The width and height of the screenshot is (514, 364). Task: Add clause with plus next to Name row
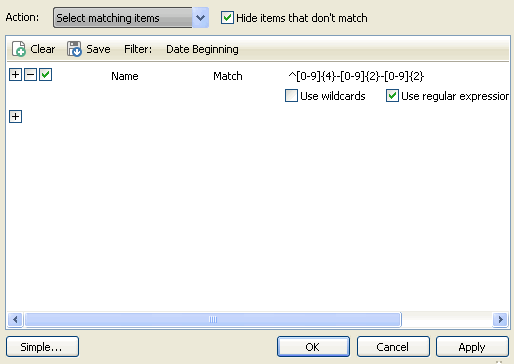coord(15,75)
